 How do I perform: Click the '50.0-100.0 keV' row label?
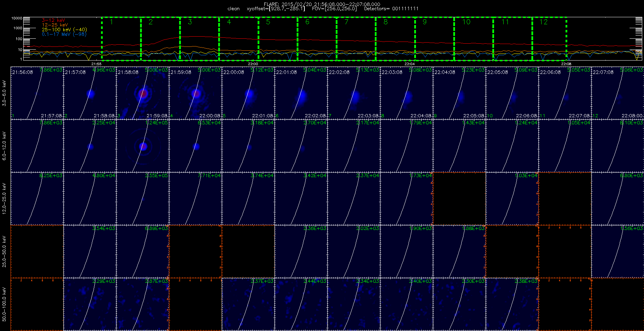[x=4, y=305]
